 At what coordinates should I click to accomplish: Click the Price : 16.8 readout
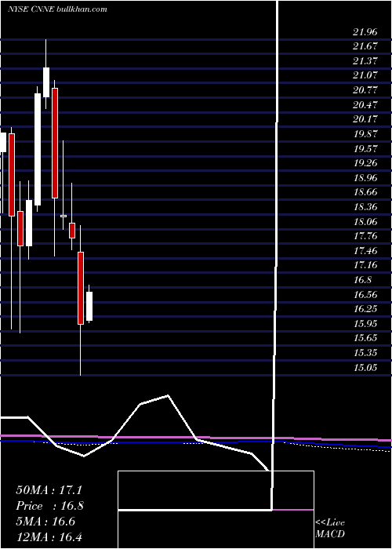[49, 506]
